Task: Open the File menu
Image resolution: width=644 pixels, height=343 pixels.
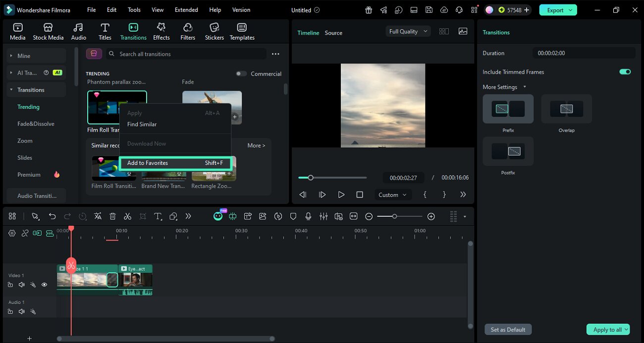Action: 92,10
